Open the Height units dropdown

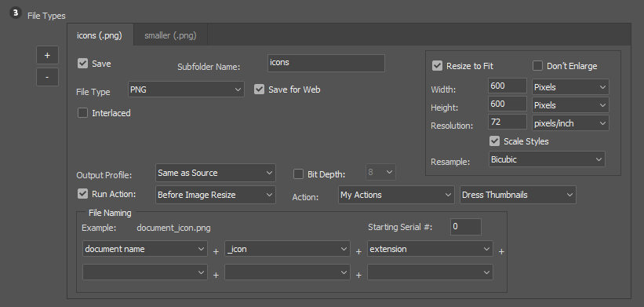(x=570, y=105)
